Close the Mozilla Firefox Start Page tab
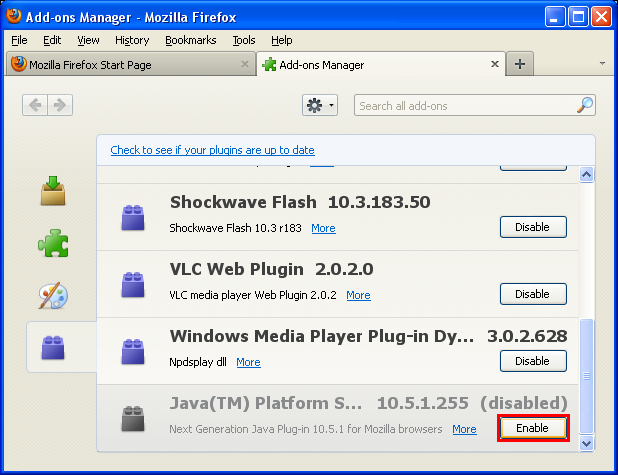The width and height of the screenshot is (618, 475). point(245,64)
